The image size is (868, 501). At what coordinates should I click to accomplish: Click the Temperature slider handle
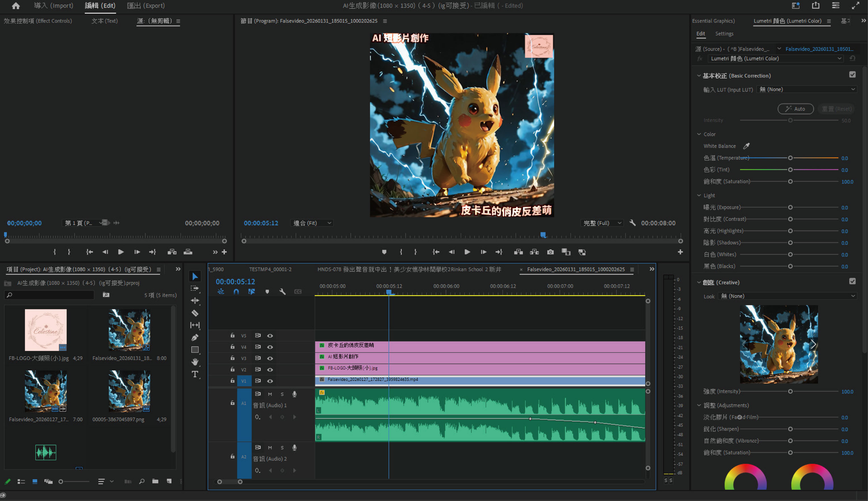tap(790, 158)
